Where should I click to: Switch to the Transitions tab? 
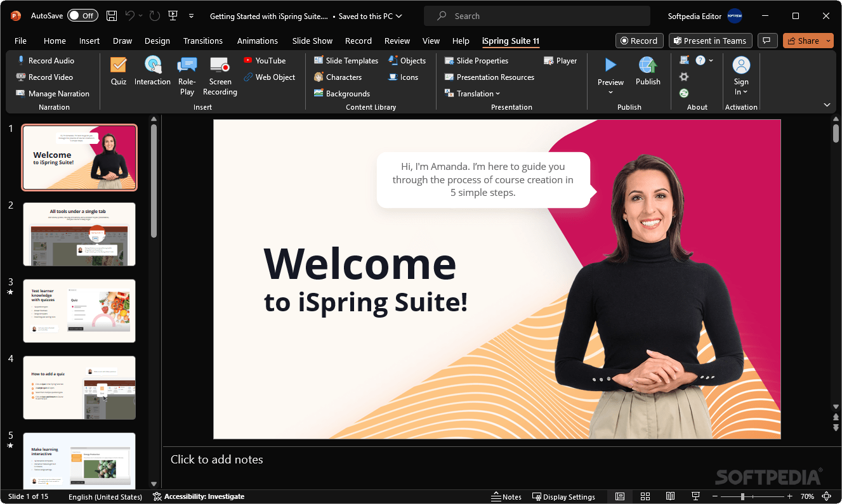click(x=203, y=41)
